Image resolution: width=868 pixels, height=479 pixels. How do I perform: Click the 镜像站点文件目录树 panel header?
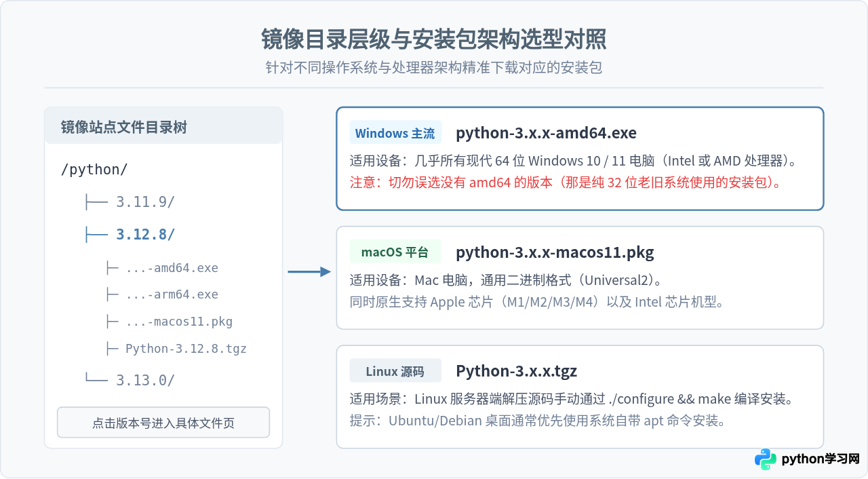coord(163,126)
